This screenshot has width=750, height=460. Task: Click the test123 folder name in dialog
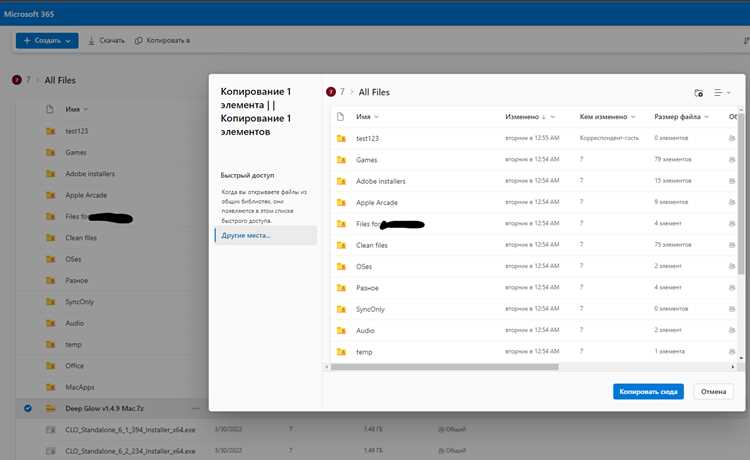pyautogui.click(x=367, y=139)
